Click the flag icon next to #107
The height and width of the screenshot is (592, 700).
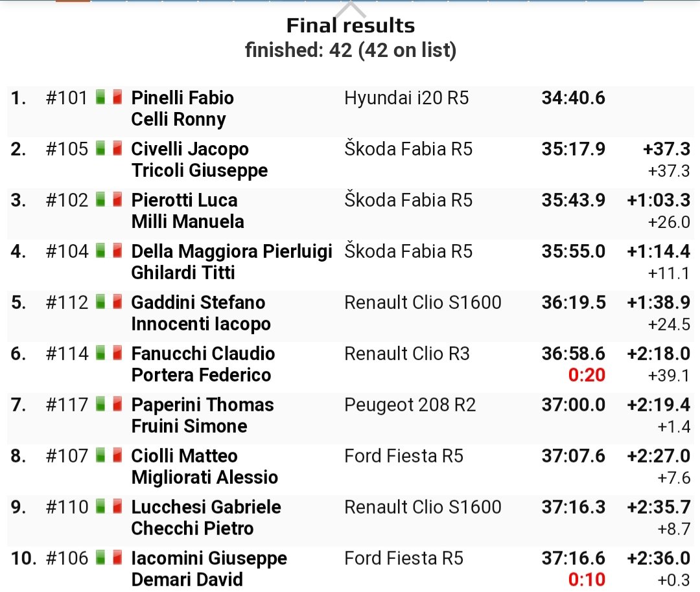tap(109, 456)
